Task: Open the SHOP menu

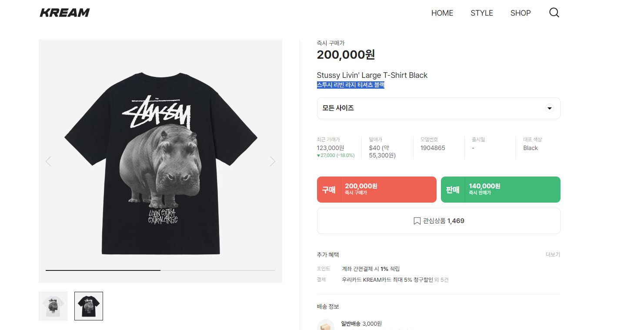Action: coord(520,13)
